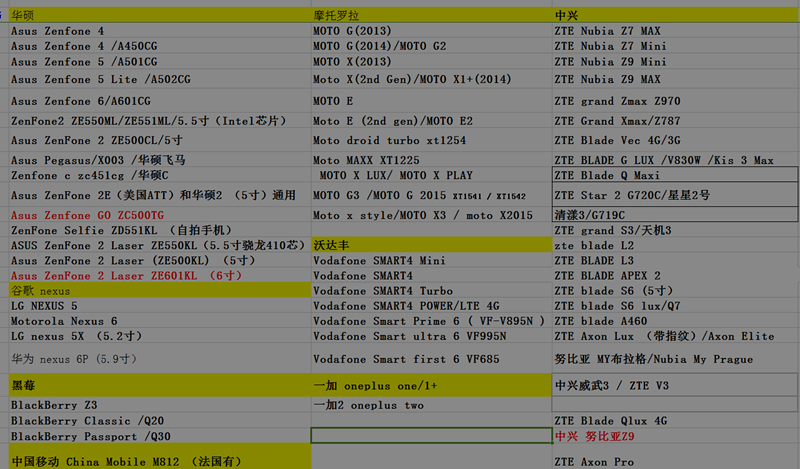
Task: Click cell ZTE Star 2 G720C/星星2号
Action: tap(676, 195)
